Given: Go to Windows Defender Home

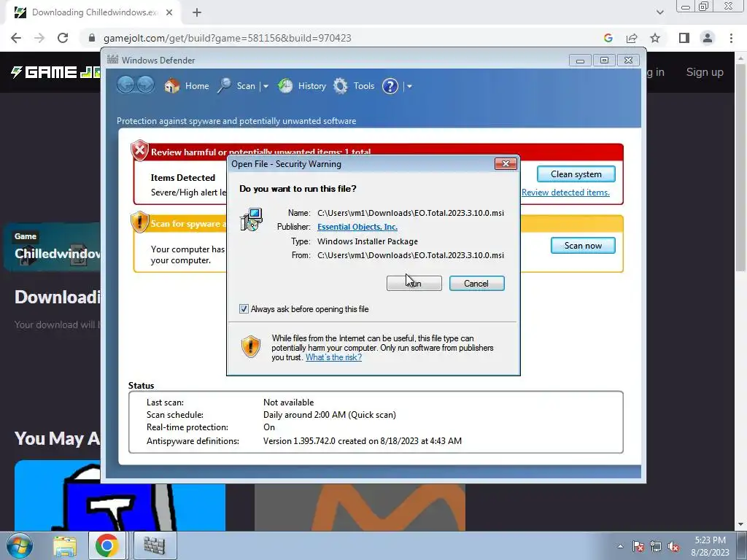Looking at the screenshot, I should (x=187, y=86).
